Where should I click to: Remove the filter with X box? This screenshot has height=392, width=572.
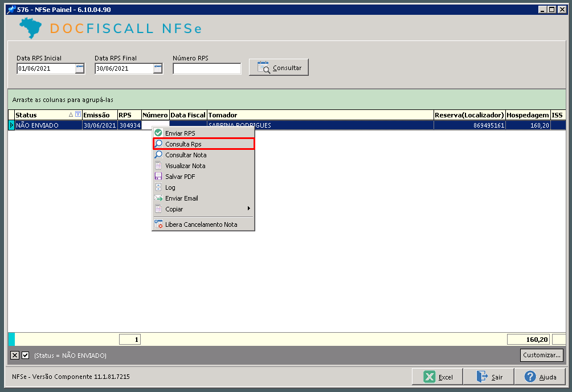15,355
